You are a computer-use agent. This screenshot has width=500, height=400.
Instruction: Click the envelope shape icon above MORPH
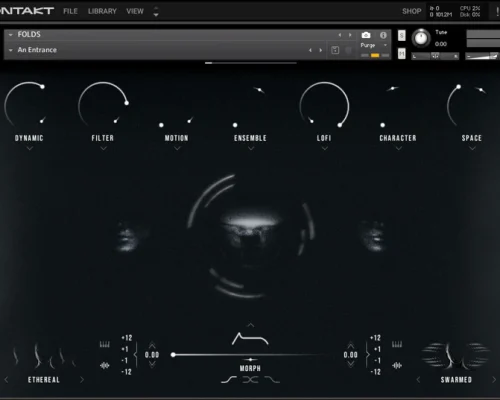tap(250, 339)
